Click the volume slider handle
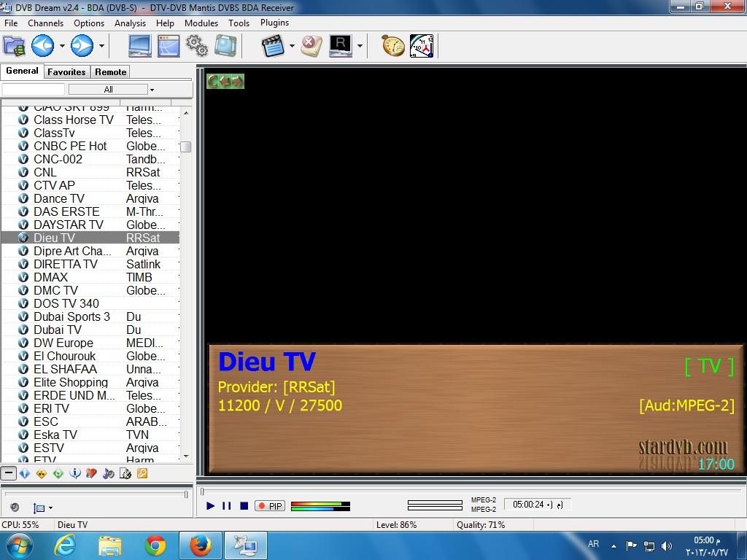This screenshot has width=747, height=560. coord(186,495)
